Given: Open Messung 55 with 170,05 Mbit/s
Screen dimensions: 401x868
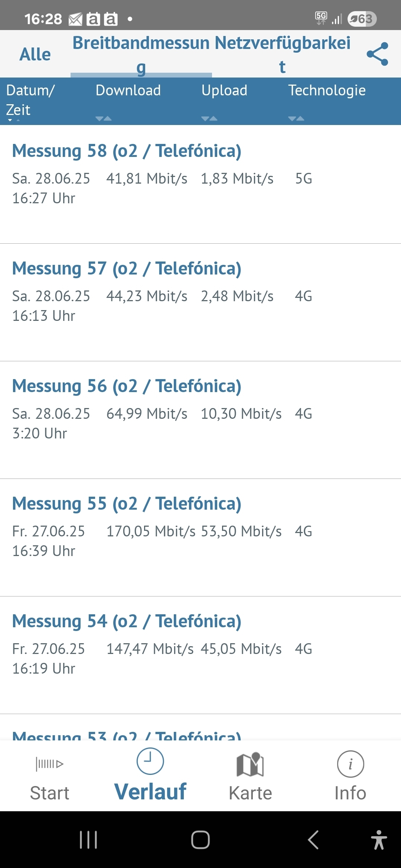Looking at the screenshot, I should 200,537.
